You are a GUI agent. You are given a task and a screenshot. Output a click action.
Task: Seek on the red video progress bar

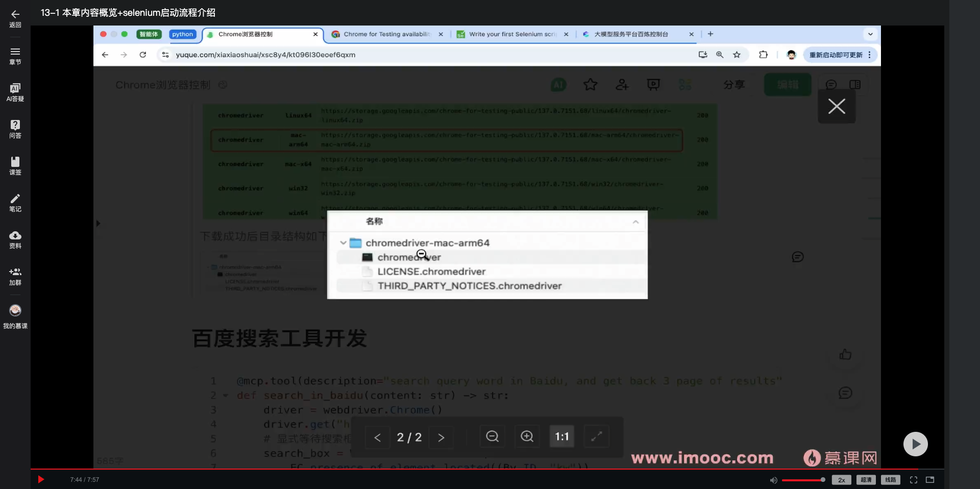487,469
